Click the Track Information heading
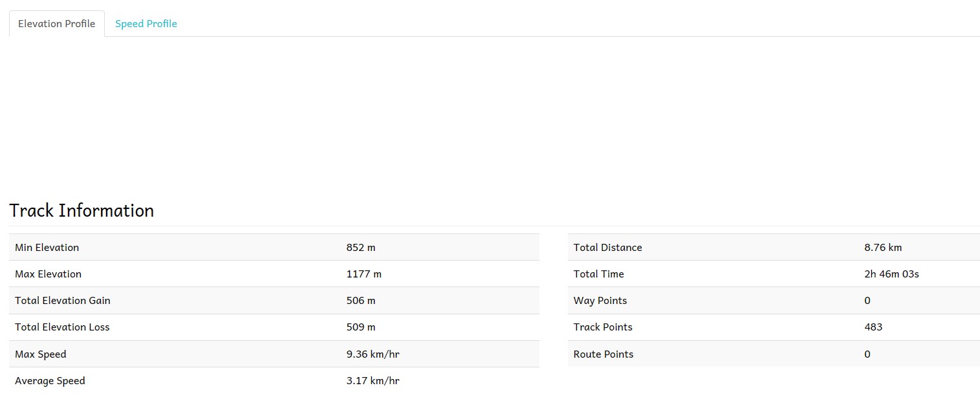This screenshot has height=401, width=980. point(82,211)
